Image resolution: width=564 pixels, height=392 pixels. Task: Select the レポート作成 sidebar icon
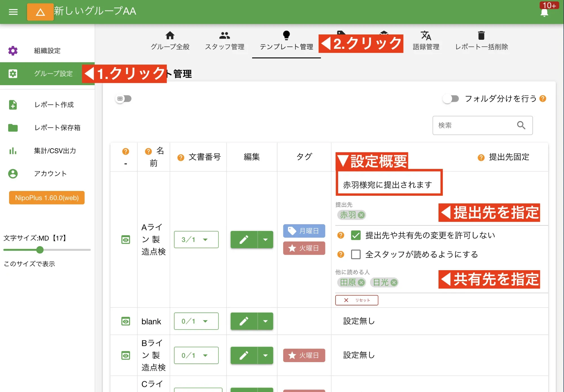pos(13,105)
